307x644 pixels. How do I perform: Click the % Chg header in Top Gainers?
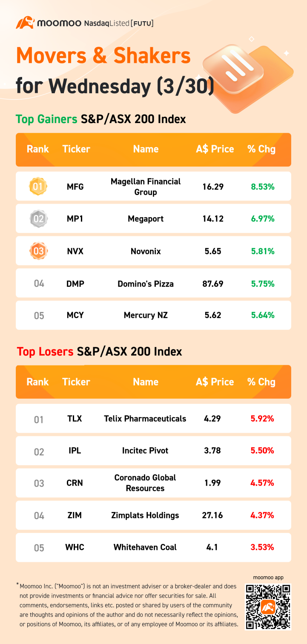(x=261, y=149)
